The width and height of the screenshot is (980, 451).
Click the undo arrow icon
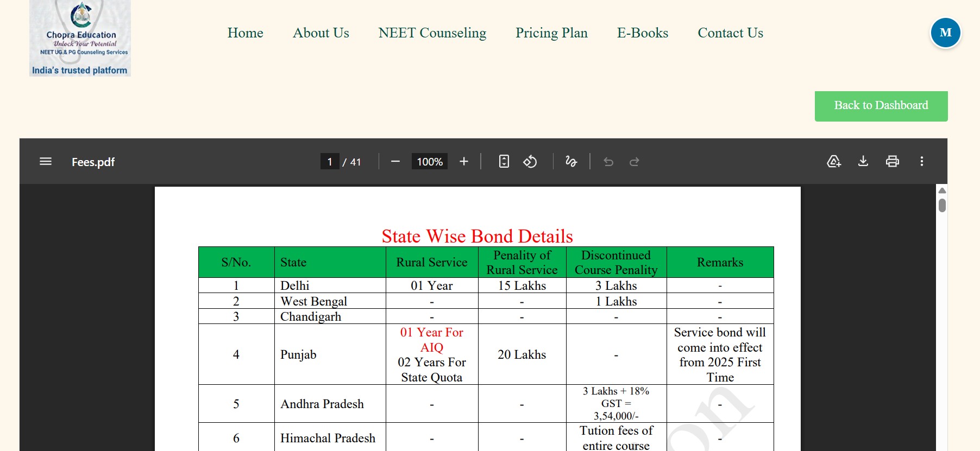click(608, 162)
